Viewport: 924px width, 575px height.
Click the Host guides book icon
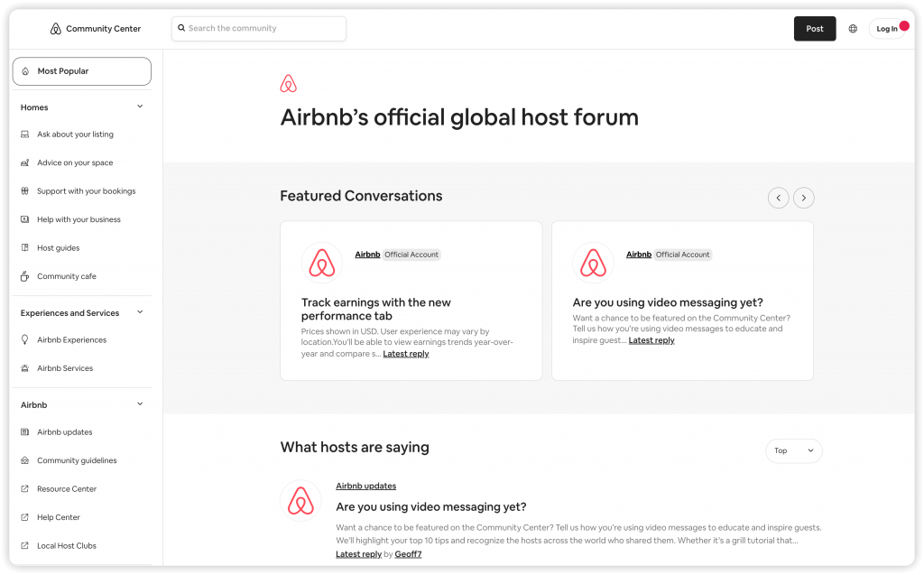pyautogui.click(x=25, y=248)
